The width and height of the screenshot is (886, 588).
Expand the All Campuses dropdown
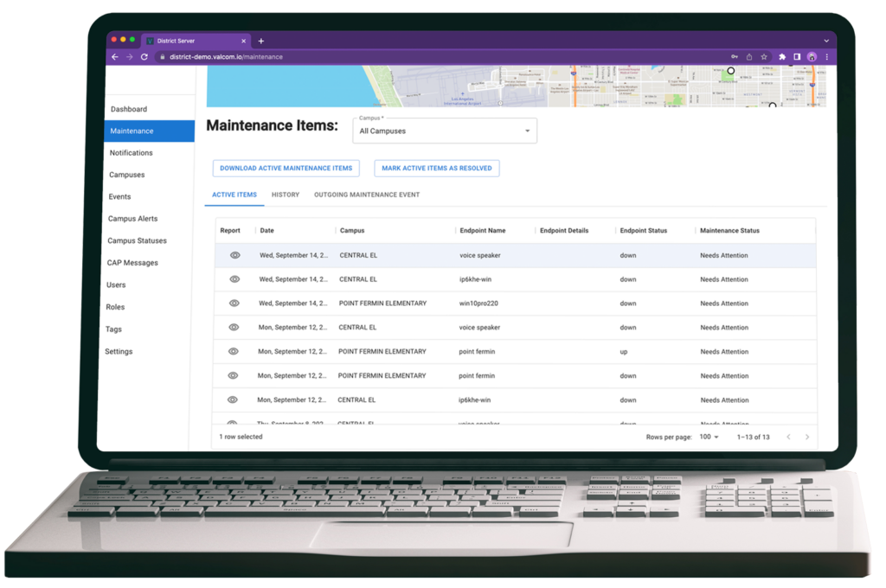click(x=445, y=131)
